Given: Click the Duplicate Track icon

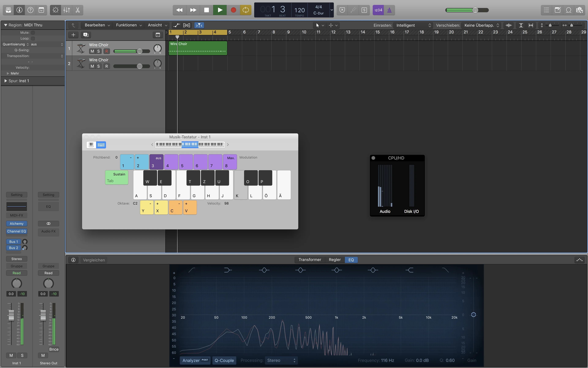Looking at the screenshot, I should pyautogui.click(x=86, y=35).
